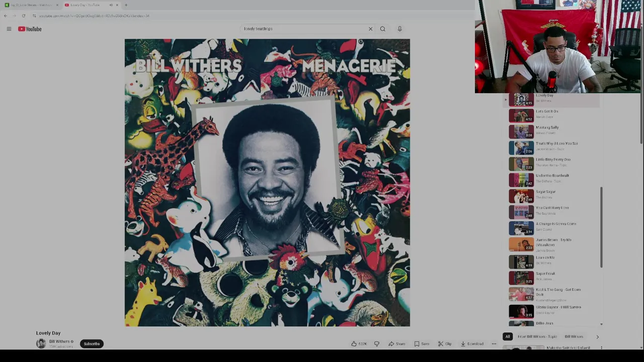Open the Sugar Sugar video thumbnail
This screenshot has height=362, width=644.
(521, 196)
